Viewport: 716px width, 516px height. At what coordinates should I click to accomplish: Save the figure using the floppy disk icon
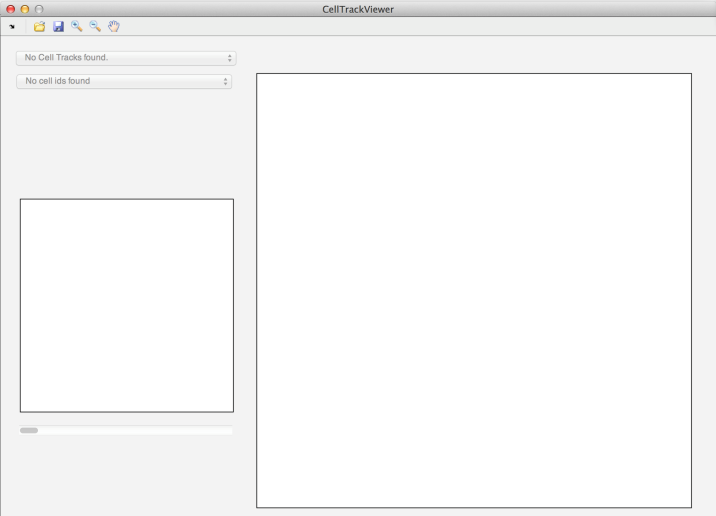(x=58, y=26)
